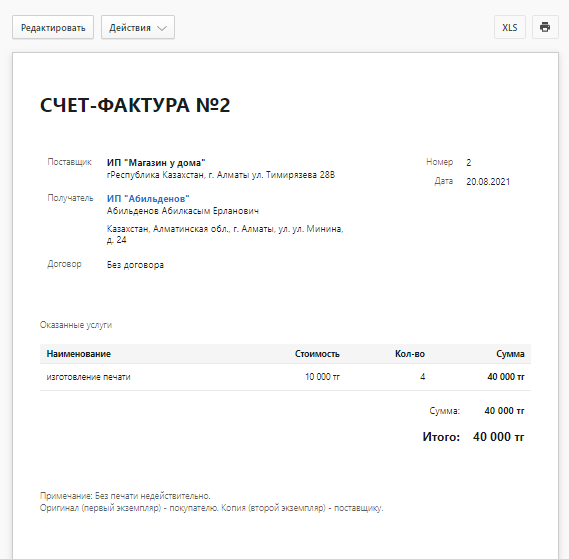Open the ИП "Абильденов" recipient link
This screenshot has height=559, width=569.
point(148,199)
